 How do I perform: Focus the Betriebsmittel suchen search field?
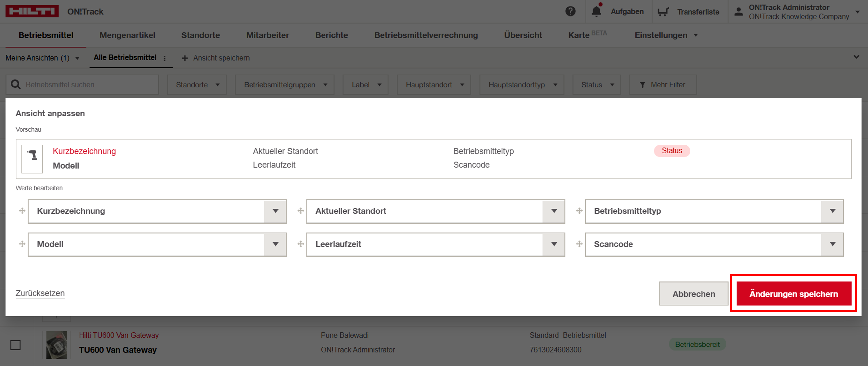pos(82,85)
